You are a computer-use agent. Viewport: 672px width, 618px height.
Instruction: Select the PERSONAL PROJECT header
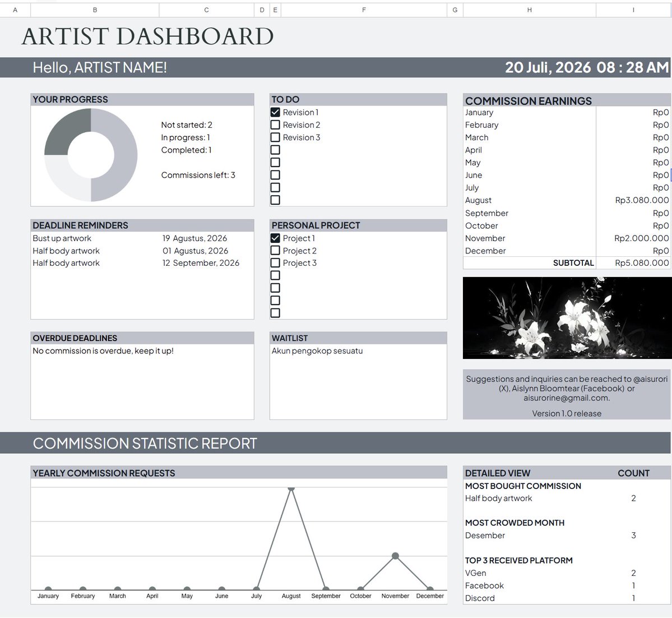point(358,225)
